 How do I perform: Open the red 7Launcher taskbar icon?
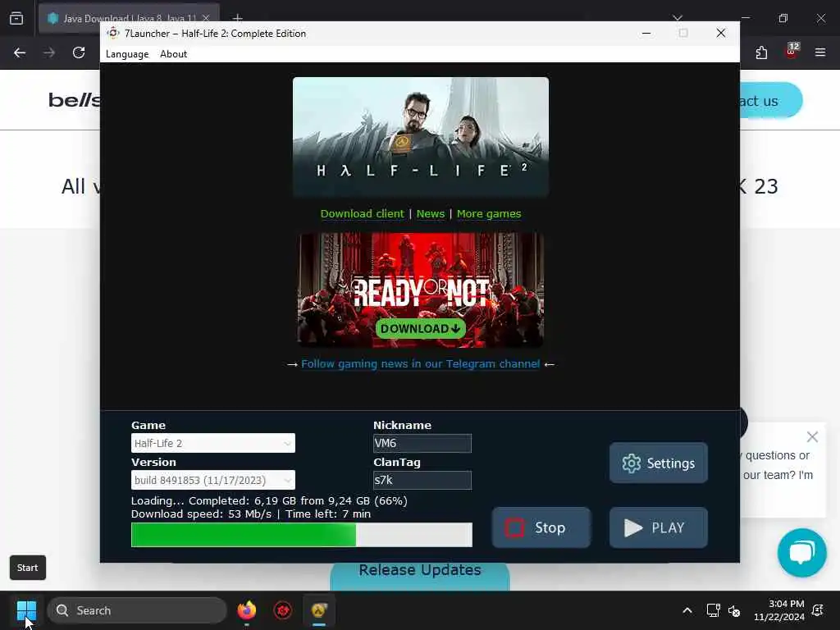[283, 610]
